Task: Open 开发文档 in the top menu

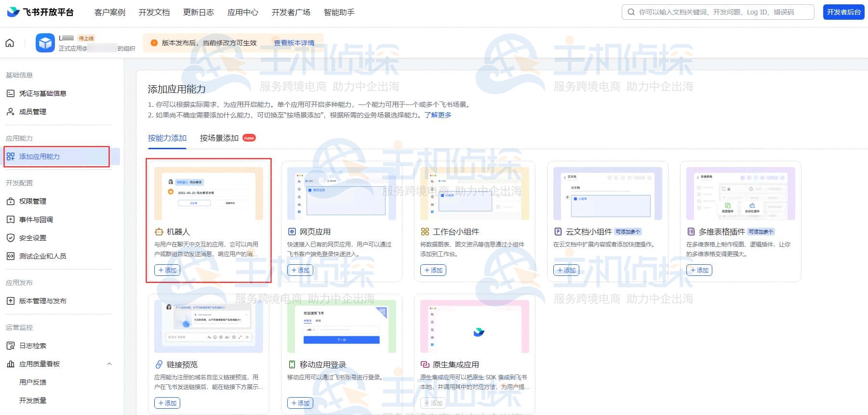Action: 154,12
